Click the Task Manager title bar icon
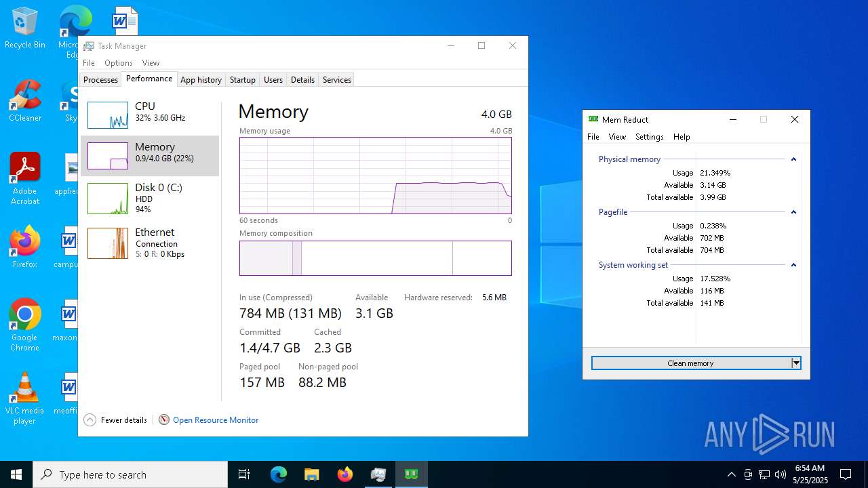Image resolution: width=868 pixels, height=488 pixels. 89,46
